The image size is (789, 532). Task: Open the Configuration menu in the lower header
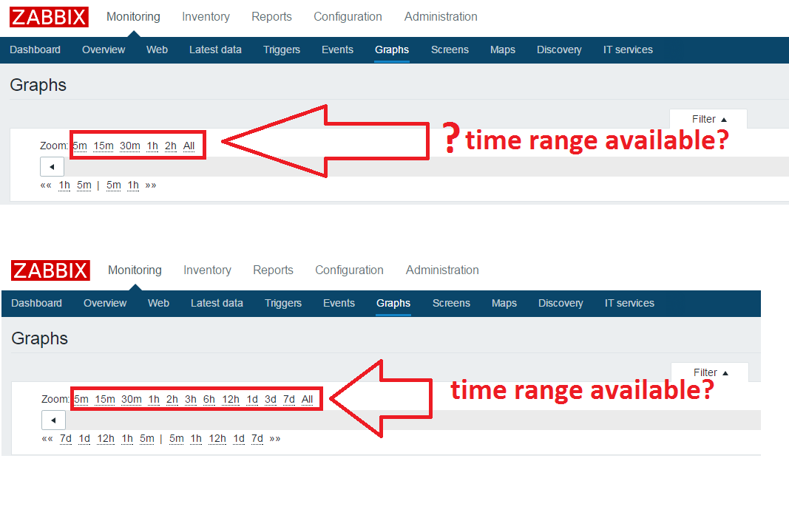[x=349, y=270]
